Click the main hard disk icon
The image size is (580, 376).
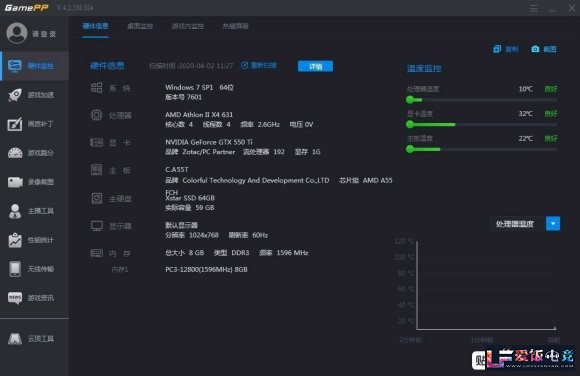click(97, 198)
